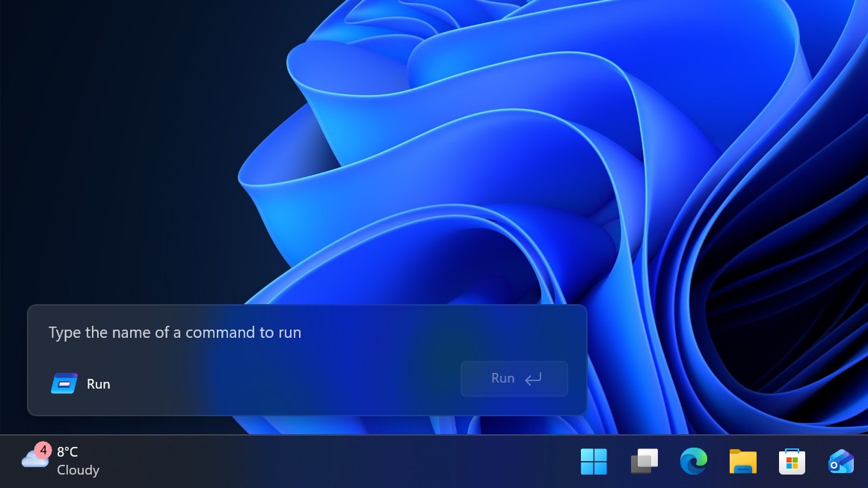Open the Start menu
This screenshot has height=488, width=868.
(x=594, y=461)
